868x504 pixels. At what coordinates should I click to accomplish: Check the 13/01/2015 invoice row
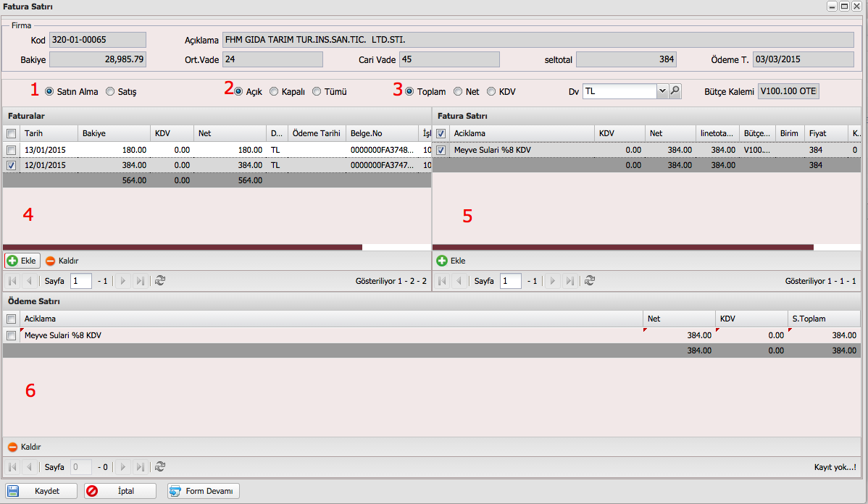[x=11, y=150]
